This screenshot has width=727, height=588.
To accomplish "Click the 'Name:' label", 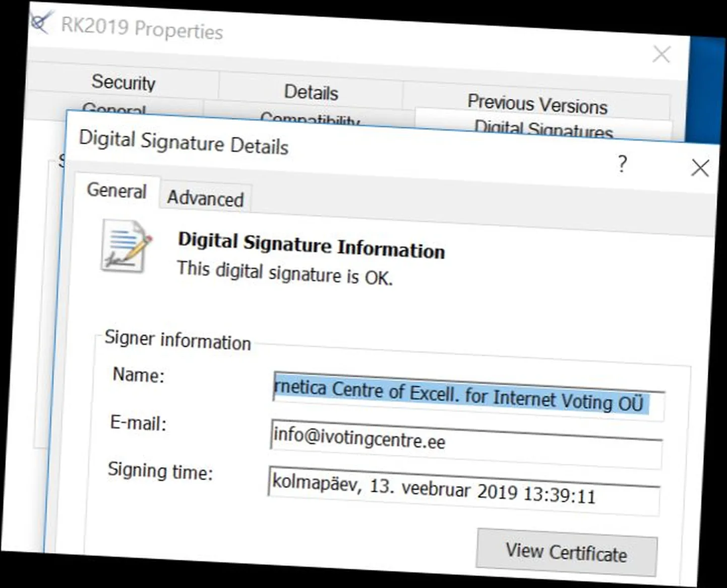I will click(x=139, y=375).
